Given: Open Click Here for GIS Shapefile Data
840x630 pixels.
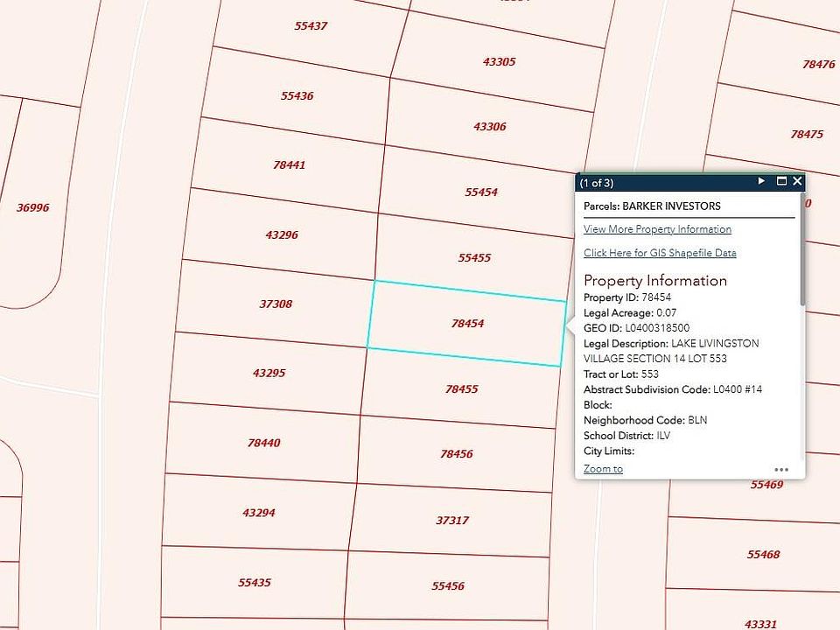Looking at the screenshot, I should tap(660, 253).
